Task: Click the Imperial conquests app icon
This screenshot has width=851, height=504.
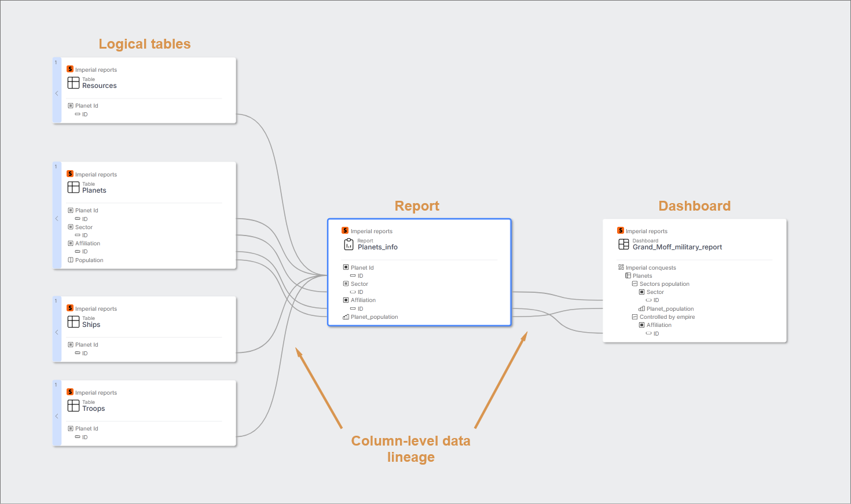Action: [621, 267]
